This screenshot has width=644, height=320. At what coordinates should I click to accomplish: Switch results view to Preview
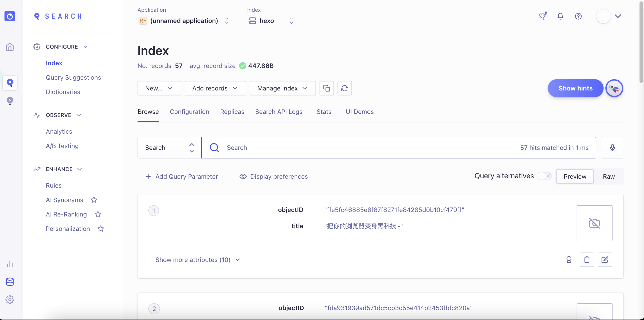pyautogui.click(x=575, y=176)
